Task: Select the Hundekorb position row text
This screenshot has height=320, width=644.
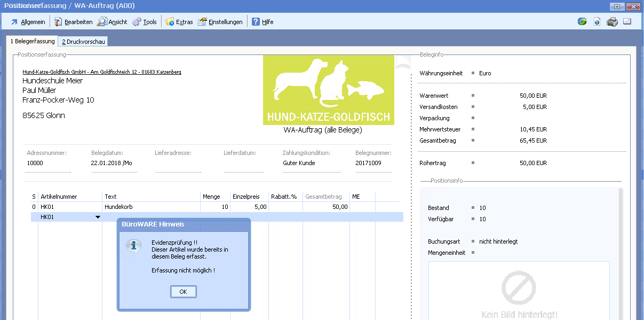Action: (117, 207)
